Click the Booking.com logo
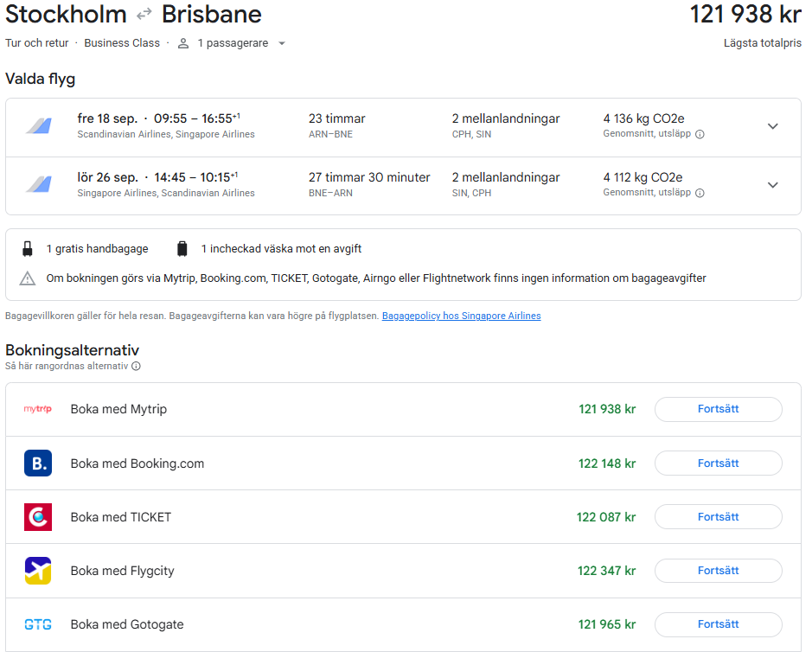The height and width of the screenshot is (652, 812). click(x=38, y=463)
